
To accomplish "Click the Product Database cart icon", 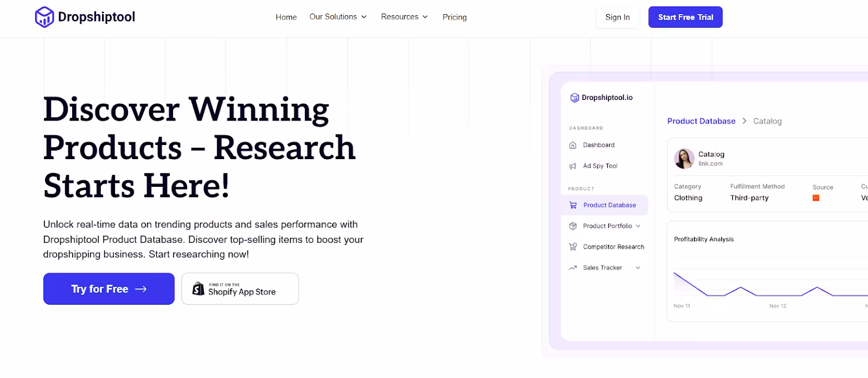I will (573, 205).
